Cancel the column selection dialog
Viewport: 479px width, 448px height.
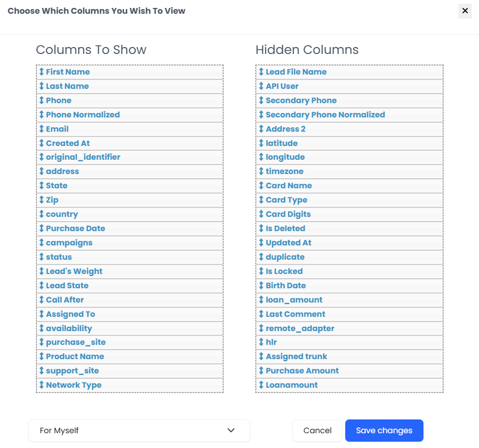click(x=317, y=431)
